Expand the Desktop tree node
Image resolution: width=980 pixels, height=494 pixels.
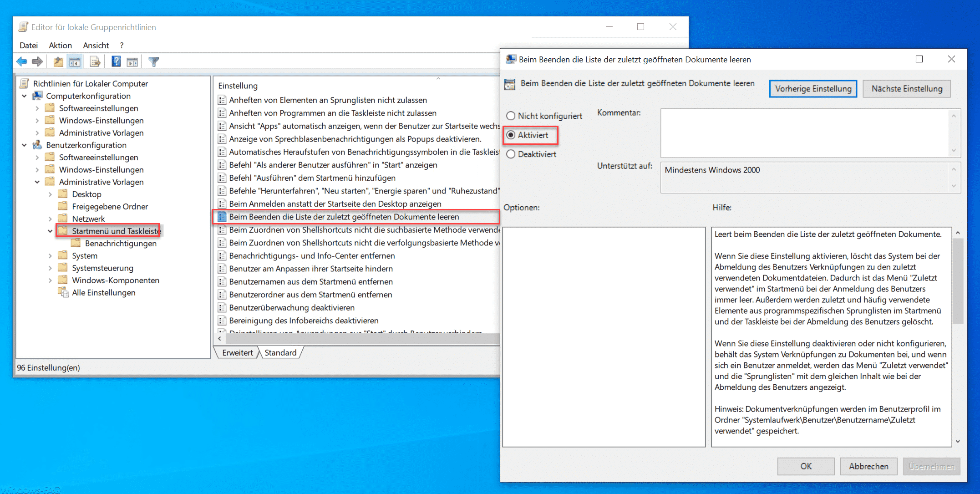tap(50, 194)
